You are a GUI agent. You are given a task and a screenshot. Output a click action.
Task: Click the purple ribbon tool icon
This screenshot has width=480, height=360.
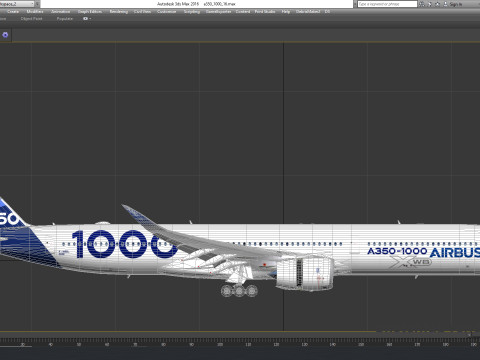(5, 35)
